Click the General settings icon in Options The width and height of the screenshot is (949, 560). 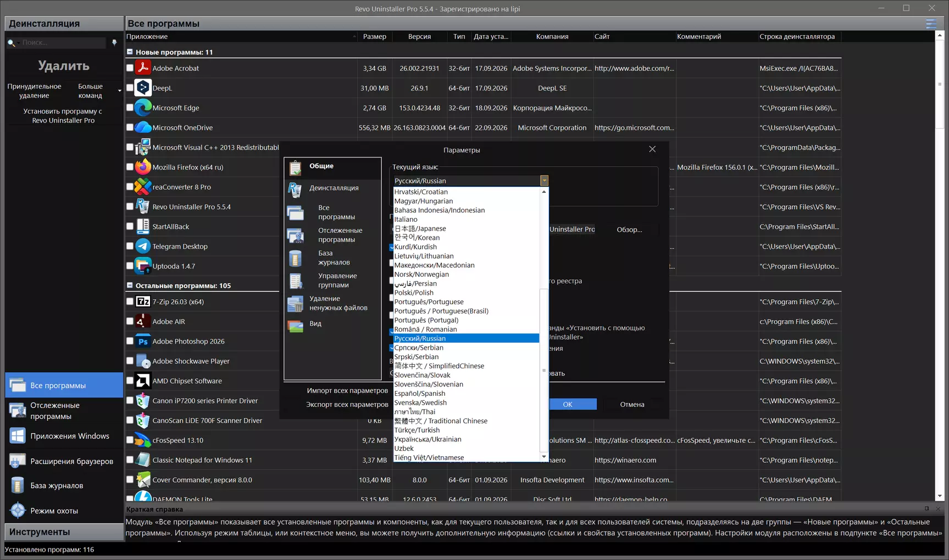pos(296,167)
